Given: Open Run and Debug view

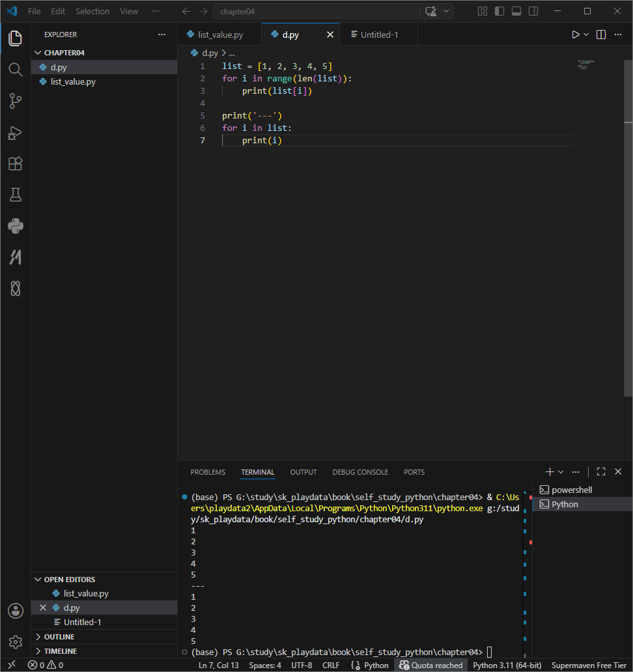Looking at the screenshot, I should (16, 133).
